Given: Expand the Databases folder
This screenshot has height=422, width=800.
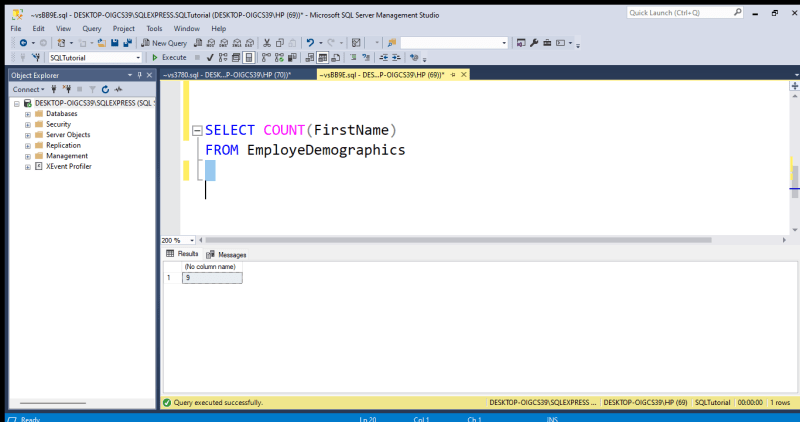Looking at the screenshot, I should coord(28,114).
